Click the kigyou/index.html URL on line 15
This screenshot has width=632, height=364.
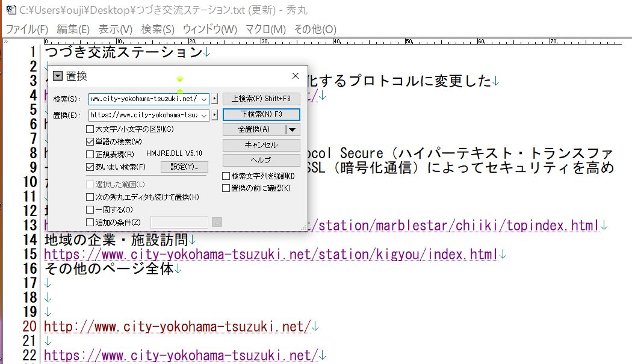271,254
